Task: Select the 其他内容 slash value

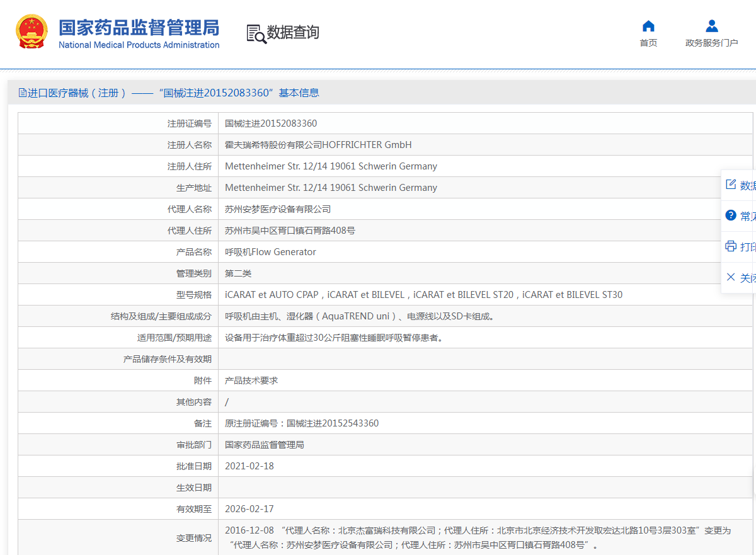Action: [227, 402]
